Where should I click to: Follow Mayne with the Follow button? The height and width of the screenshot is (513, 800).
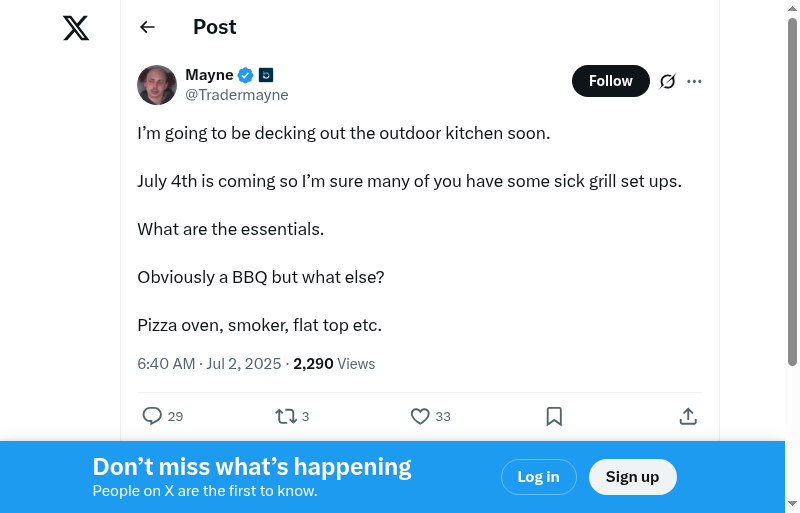610,81
